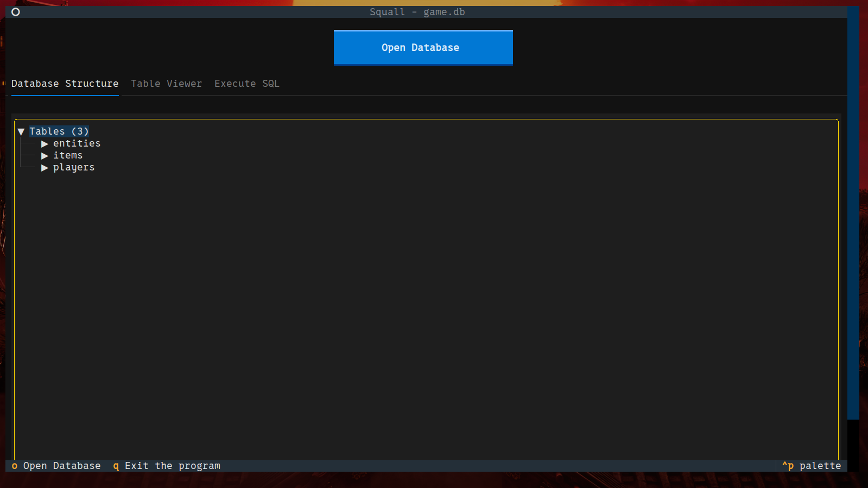This screenshot has height=488, width=868.
Task: Click the footer 'o Open Database' shortcut
Action: [56, 466]
